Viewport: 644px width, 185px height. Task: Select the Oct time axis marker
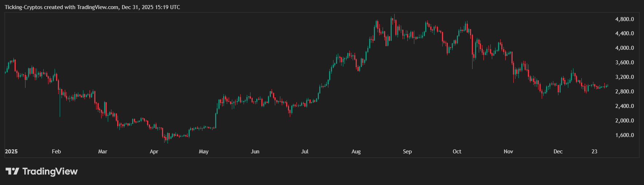457,152
